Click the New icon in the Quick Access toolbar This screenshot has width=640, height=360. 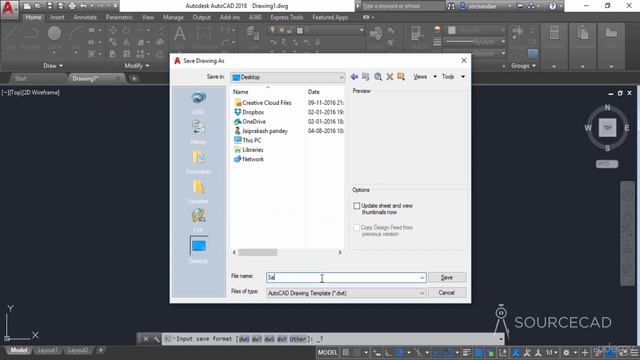pos(27,6)
